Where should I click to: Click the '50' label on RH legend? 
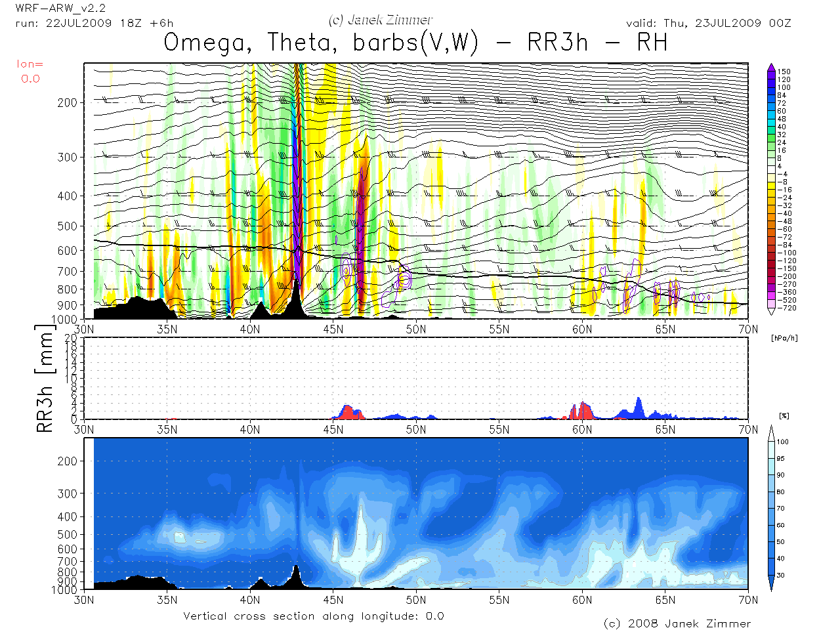781,542
